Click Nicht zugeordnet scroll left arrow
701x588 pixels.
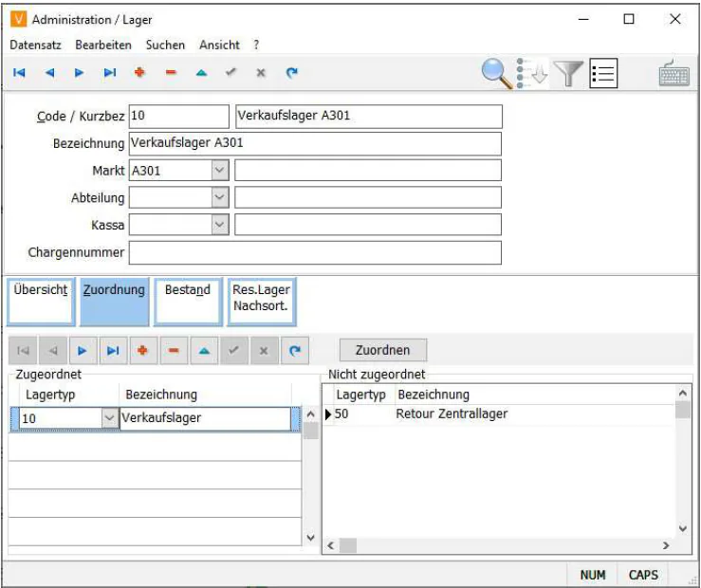click(331, 545)
